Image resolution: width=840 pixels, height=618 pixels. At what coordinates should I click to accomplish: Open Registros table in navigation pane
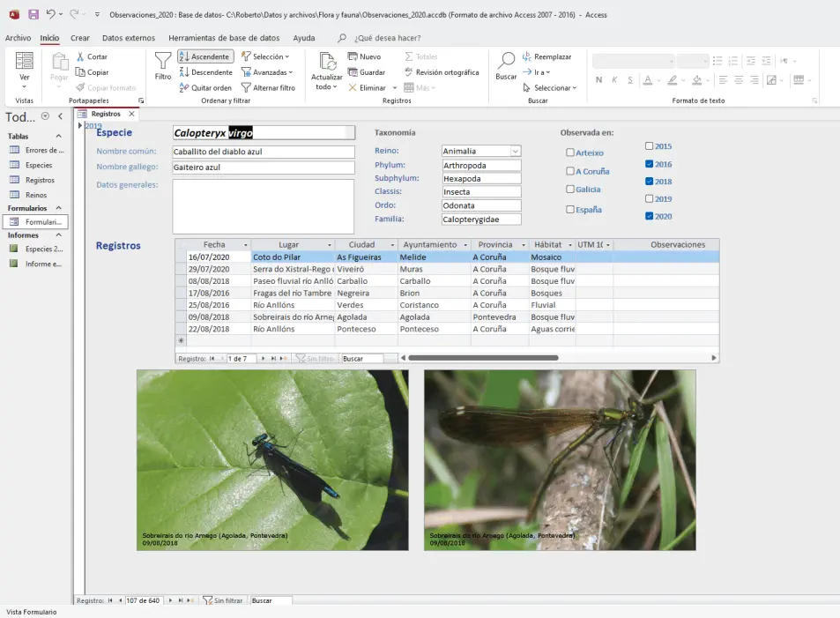coord(39,180)
